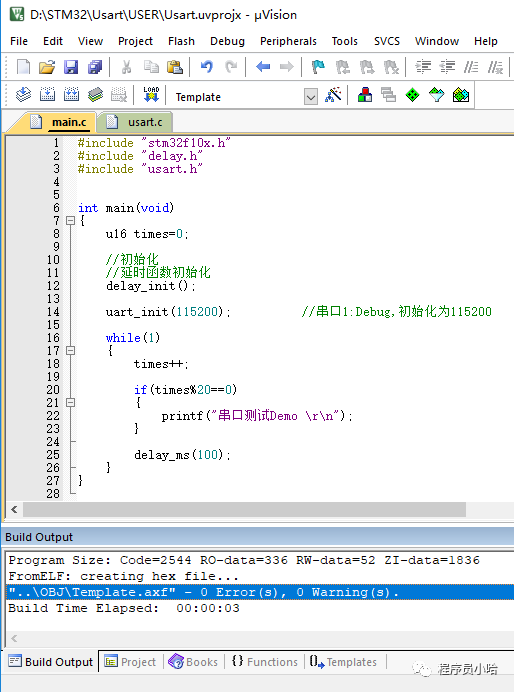Insert a bookmark with the flag icon

tap(318, 67)
